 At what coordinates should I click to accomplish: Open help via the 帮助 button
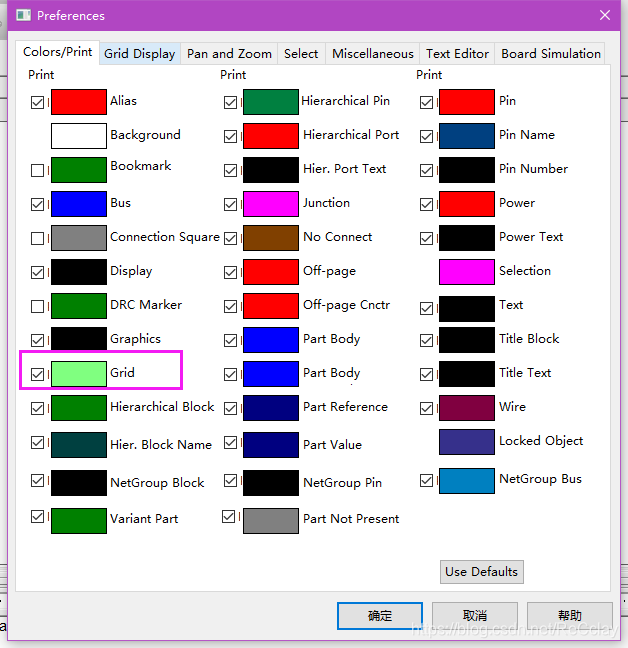coord(570,616)
